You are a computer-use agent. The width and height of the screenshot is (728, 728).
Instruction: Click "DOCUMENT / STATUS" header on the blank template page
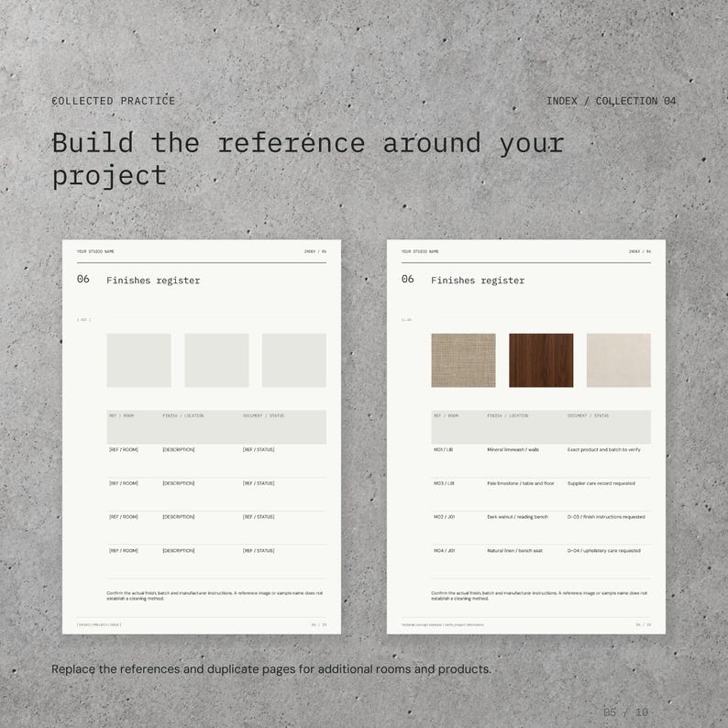(263, 415)
